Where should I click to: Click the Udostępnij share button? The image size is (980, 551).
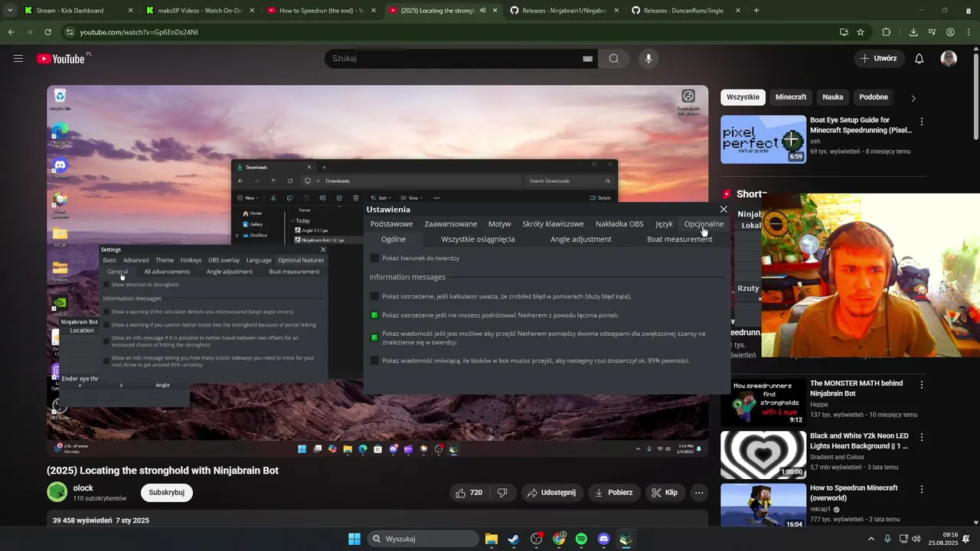point(551,493)
